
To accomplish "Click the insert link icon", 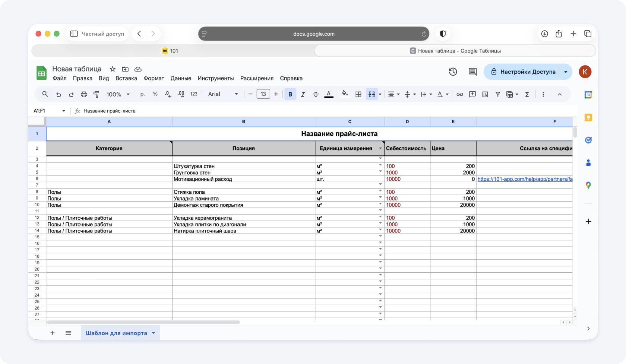I will [459, 94].
